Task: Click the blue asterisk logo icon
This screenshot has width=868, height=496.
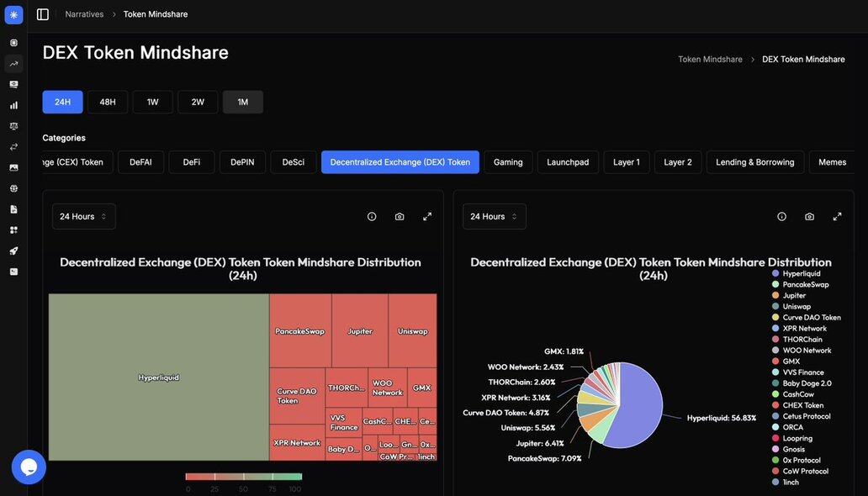Action: [13, 15]
